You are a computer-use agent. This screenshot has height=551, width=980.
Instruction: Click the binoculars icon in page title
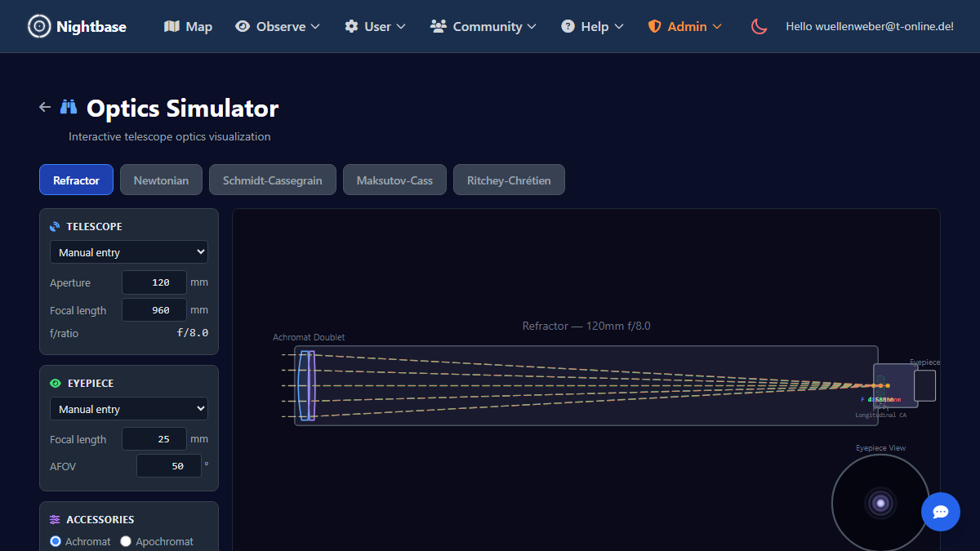click(x=69, y=107)
